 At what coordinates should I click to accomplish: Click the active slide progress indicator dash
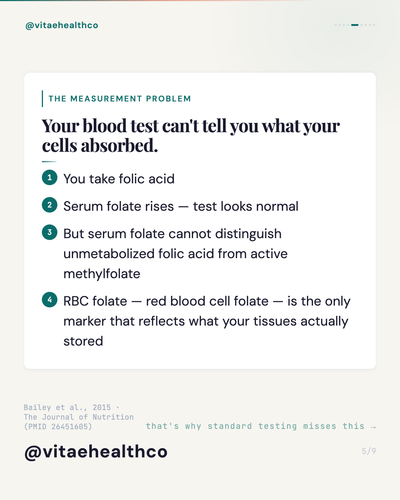pos(355,25)
